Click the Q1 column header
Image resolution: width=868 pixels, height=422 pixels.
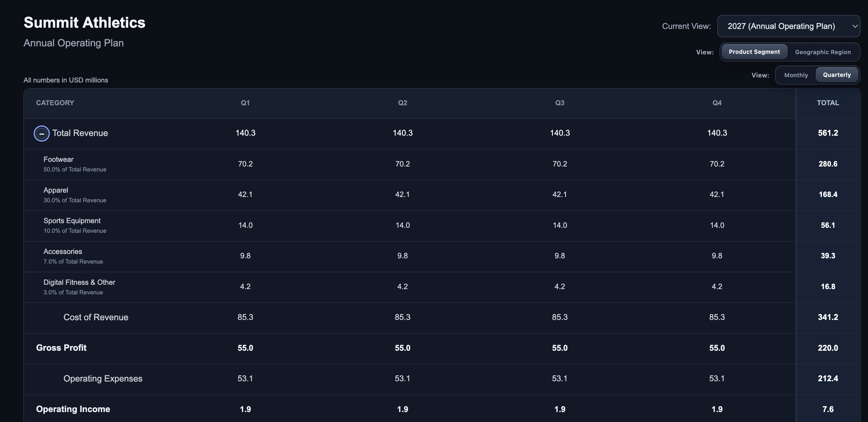pyautogui.click(x=245, y=103)
